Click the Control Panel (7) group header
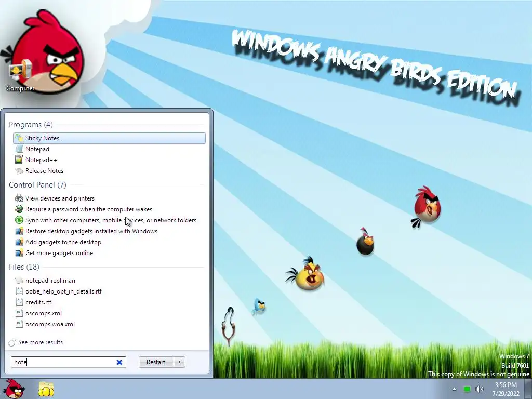532x399 pixels. point(37,185)
